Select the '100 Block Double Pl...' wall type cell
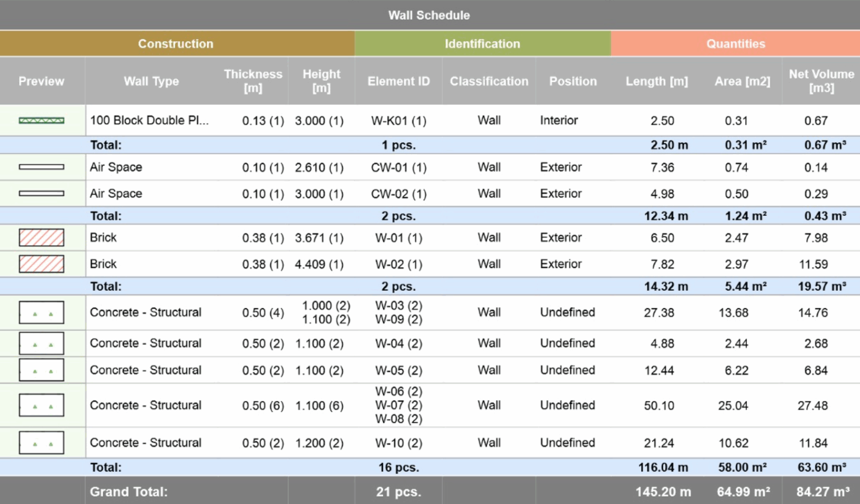The image size is (860, 504). pyautogui.click(x=149, y=120)
